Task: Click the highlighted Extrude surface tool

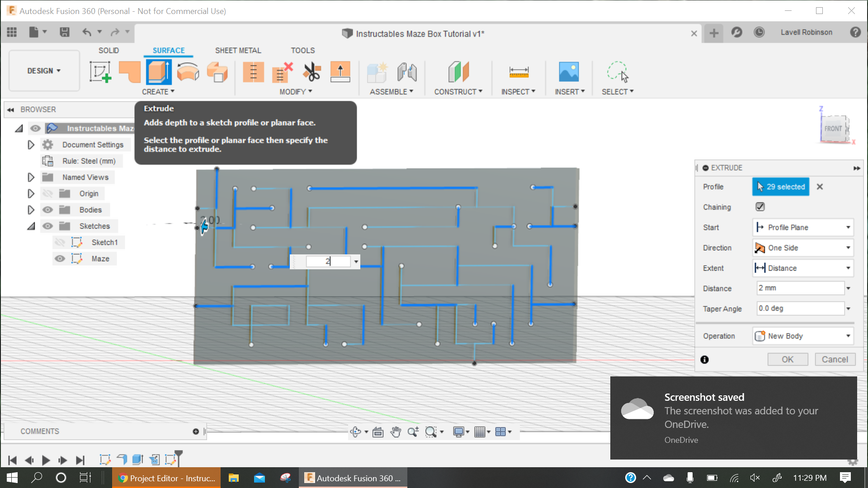Action: (x=159, y=72)
